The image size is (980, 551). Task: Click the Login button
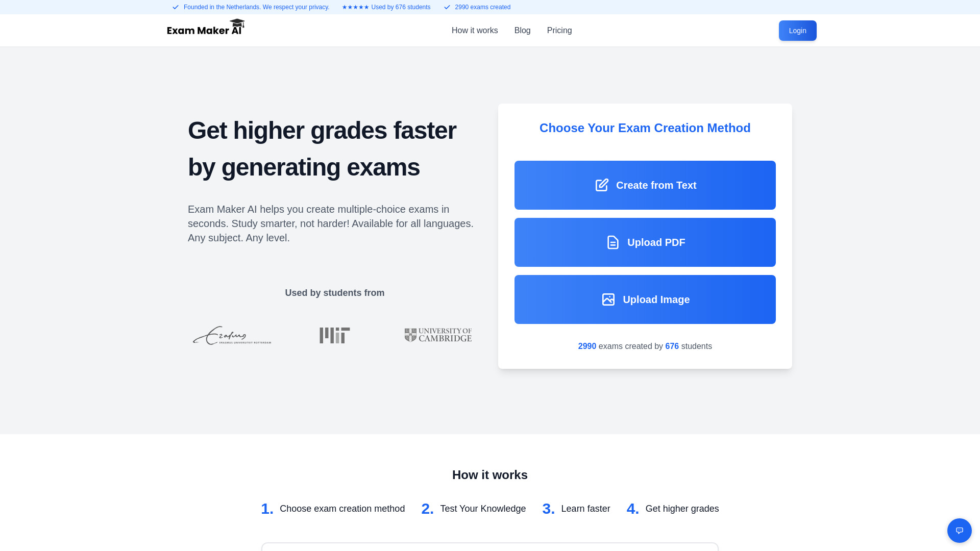(x=797, y=30)
